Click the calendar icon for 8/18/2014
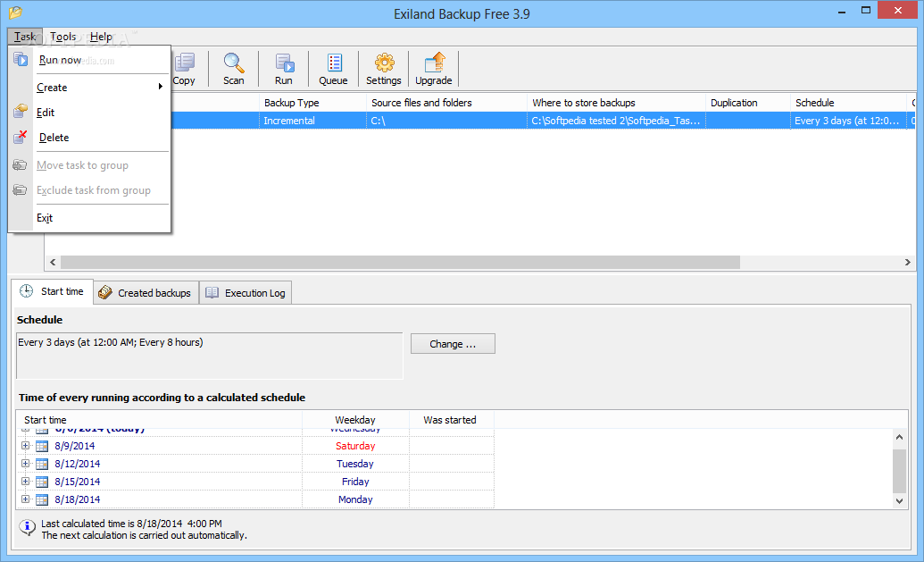924x562 pixels. (x=42, y=499)
